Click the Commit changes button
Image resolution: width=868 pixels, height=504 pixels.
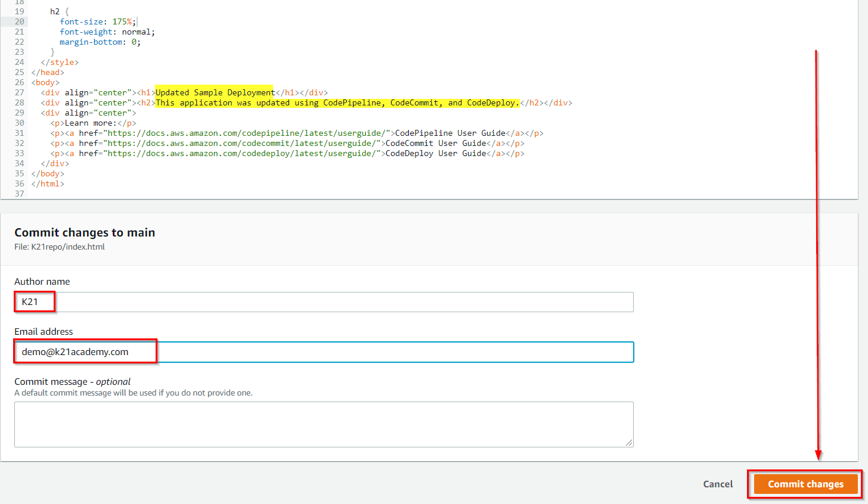click(804, 484)
